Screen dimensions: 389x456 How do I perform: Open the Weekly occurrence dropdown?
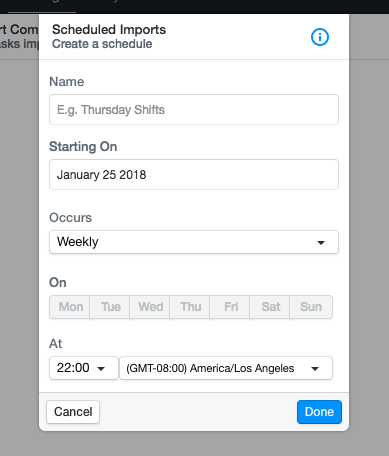pyautogui.click(x=194, y=242)
